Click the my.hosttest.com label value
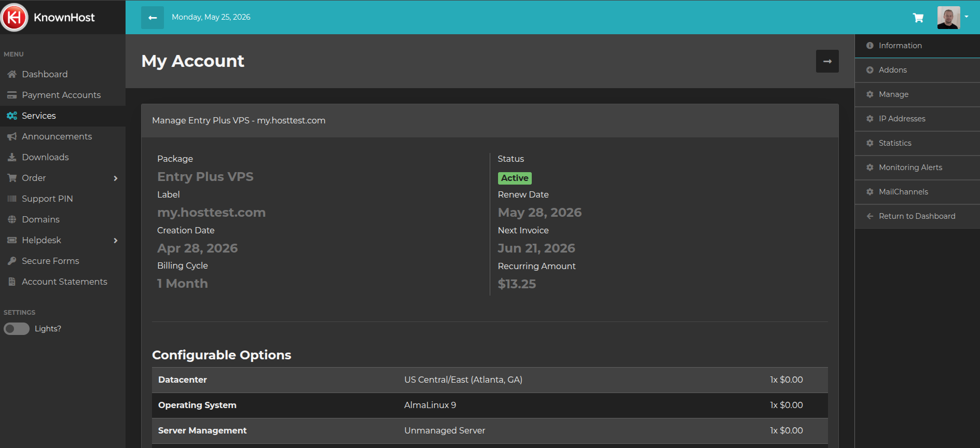This screenshot has width=980, height=448. tap(211, 213)
